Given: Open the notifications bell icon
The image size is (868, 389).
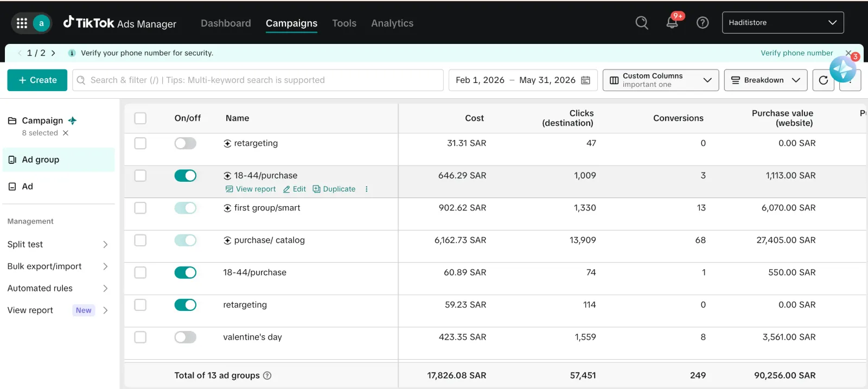Looking at the screenshot, I should coord(672,22).
